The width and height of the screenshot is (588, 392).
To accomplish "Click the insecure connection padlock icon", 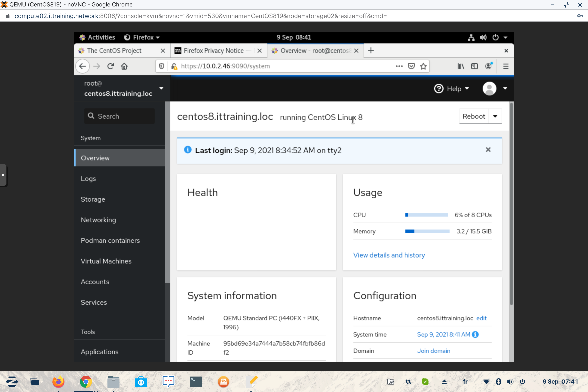I will (x=174, y=66).
